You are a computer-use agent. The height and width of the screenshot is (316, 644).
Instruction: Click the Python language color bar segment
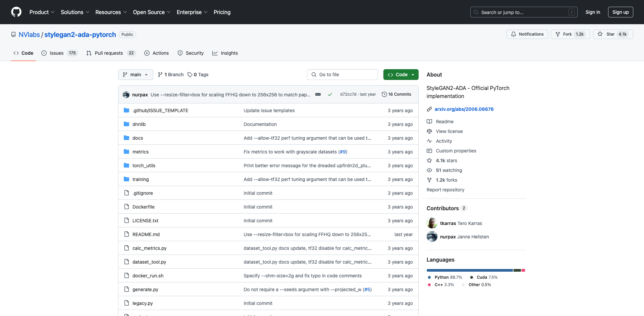(470, 270)
